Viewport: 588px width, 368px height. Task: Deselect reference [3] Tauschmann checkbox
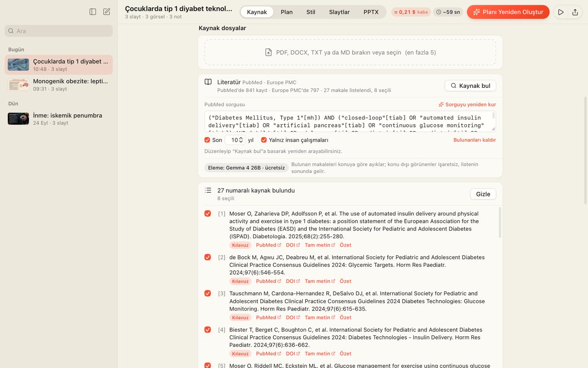click(x=208, y=293)
